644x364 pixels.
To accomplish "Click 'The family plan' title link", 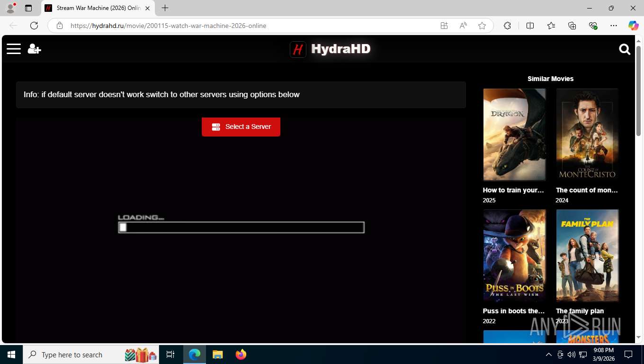I will 580,311.
